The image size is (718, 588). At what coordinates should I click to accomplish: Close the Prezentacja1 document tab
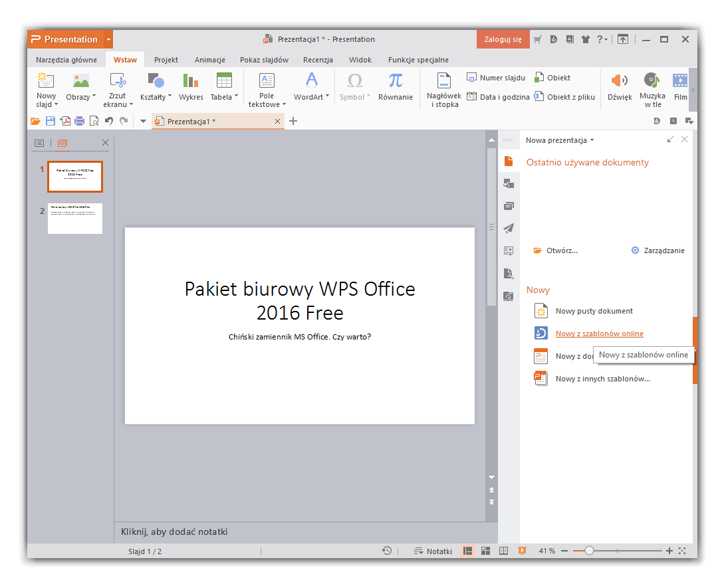277,122
